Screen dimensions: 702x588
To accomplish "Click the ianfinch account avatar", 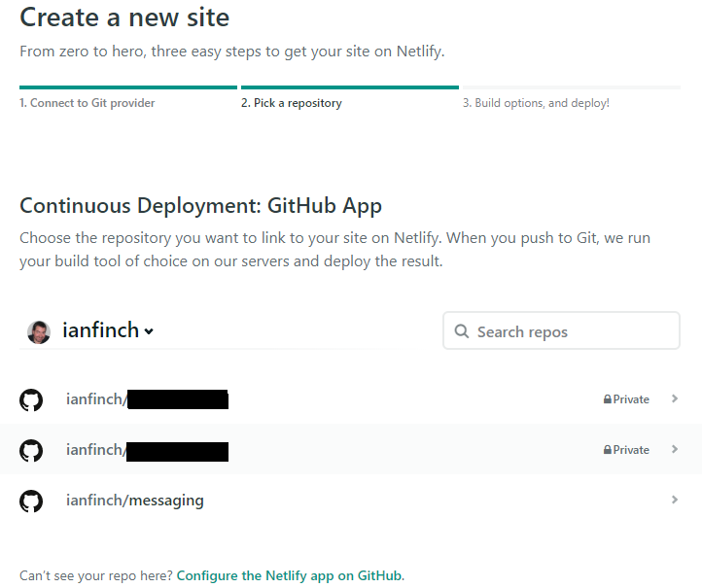I will click(39, 331).
